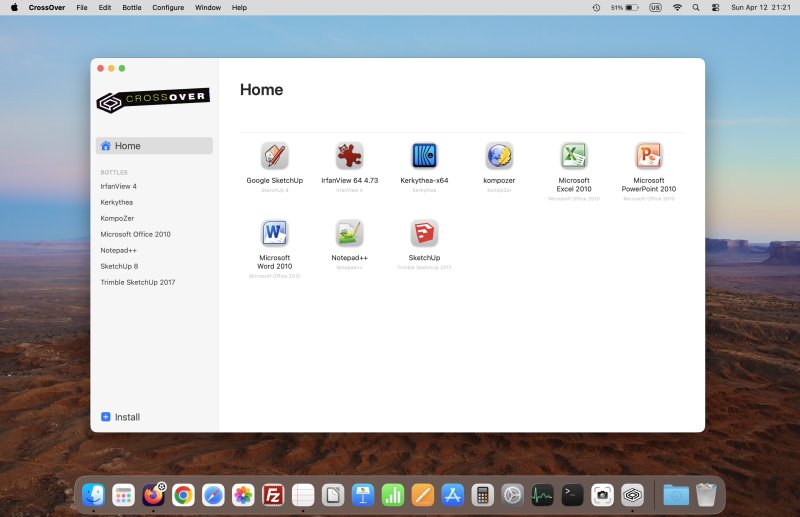
Task: Launch the kompozer application icon
Action: coord(499,156)
